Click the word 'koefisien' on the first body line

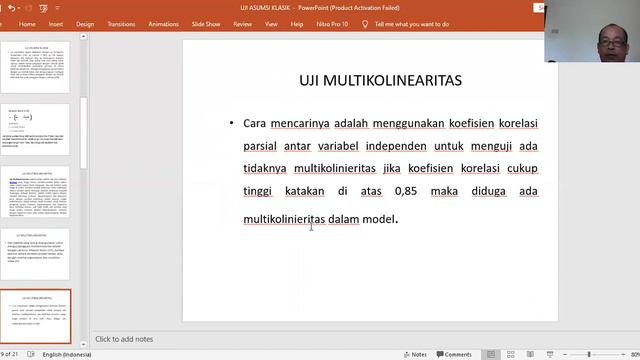click(x=471, y=123)
